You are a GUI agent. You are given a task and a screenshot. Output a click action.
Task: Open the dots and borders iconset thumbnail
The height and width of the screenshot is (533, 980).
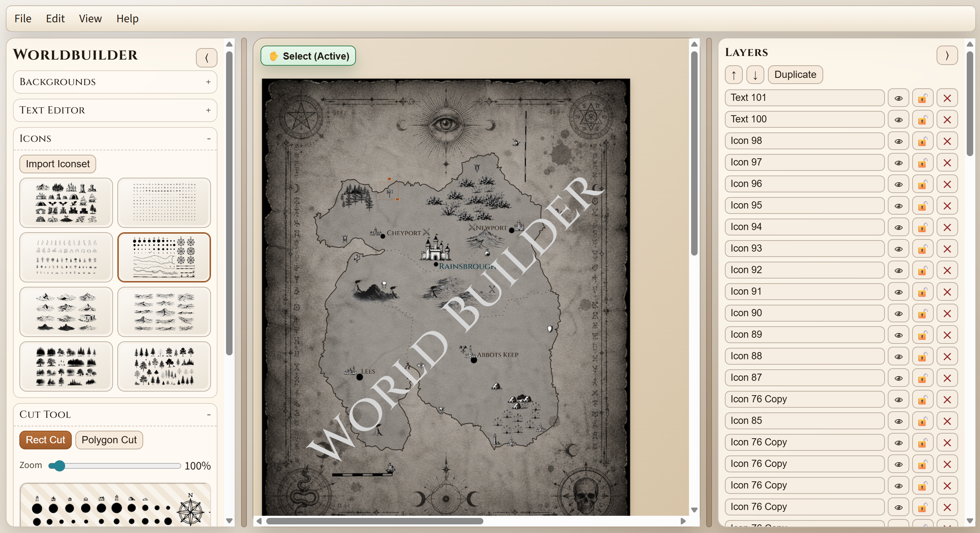pos(164,257)
